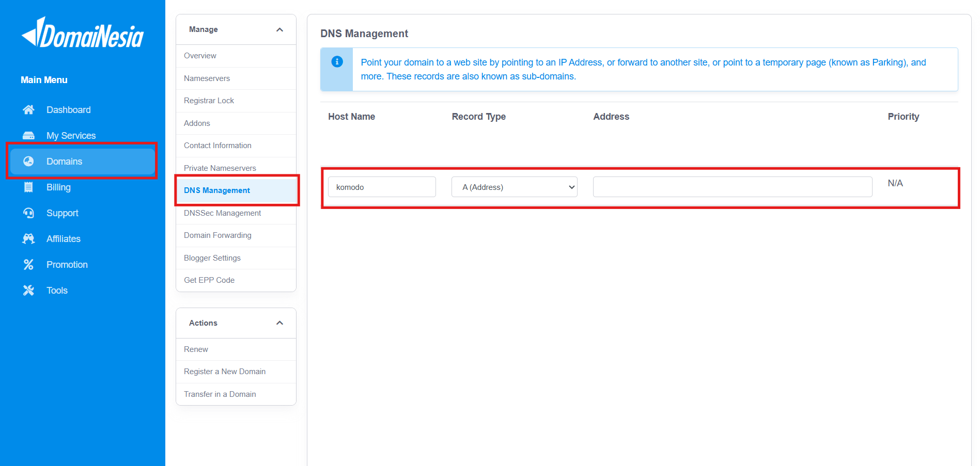Click the DomaiNesia logo
The image size is (980, 466).
coord(83,33)
